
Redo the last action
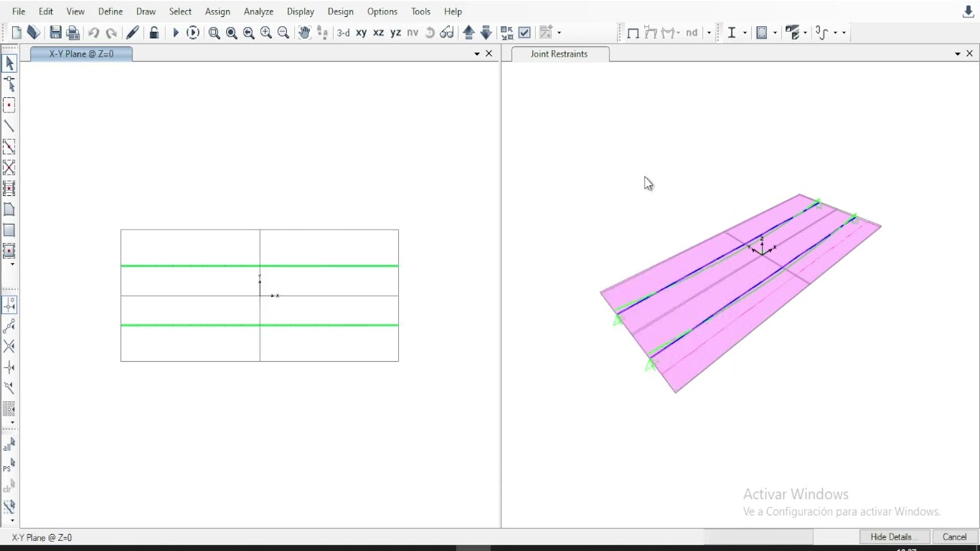pyautogui.click(x=111, y=32)
